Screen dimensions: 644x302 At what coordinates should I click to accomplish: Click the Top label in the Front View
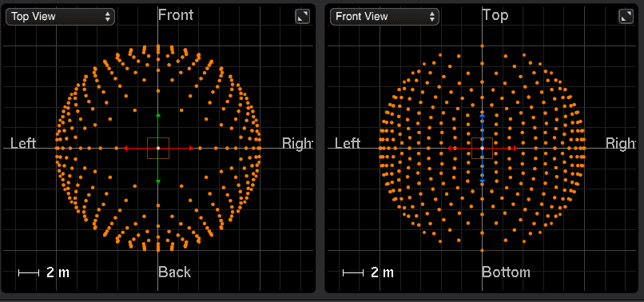pos(495,15)
